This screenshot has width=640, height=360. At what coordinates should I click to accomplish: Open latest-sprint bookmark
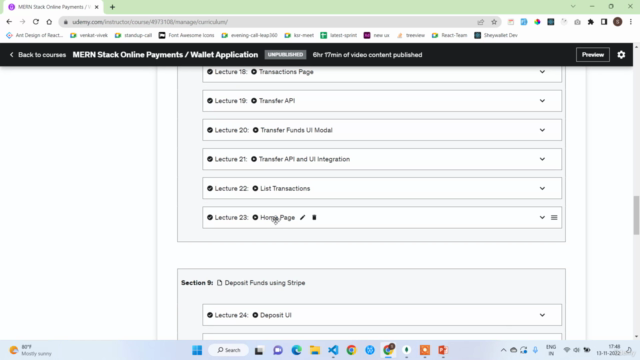coord(338,36)
